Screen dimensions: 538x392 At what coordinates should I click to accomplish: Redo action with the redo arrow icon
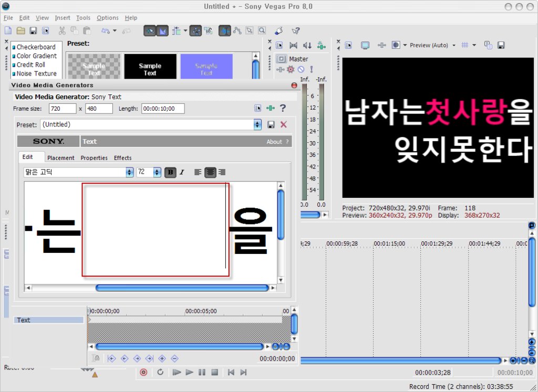(126, 31)
